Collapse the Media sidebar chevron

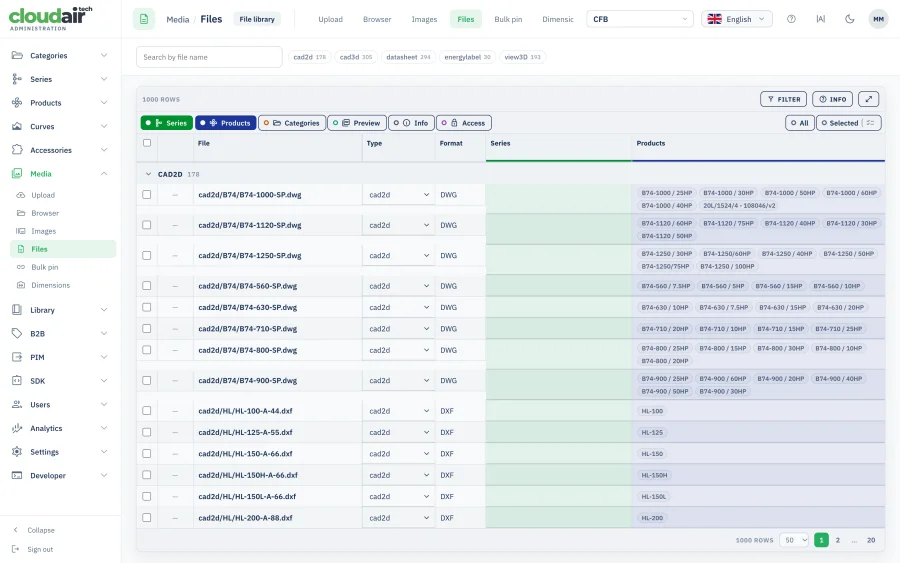[x=104, y=173]
